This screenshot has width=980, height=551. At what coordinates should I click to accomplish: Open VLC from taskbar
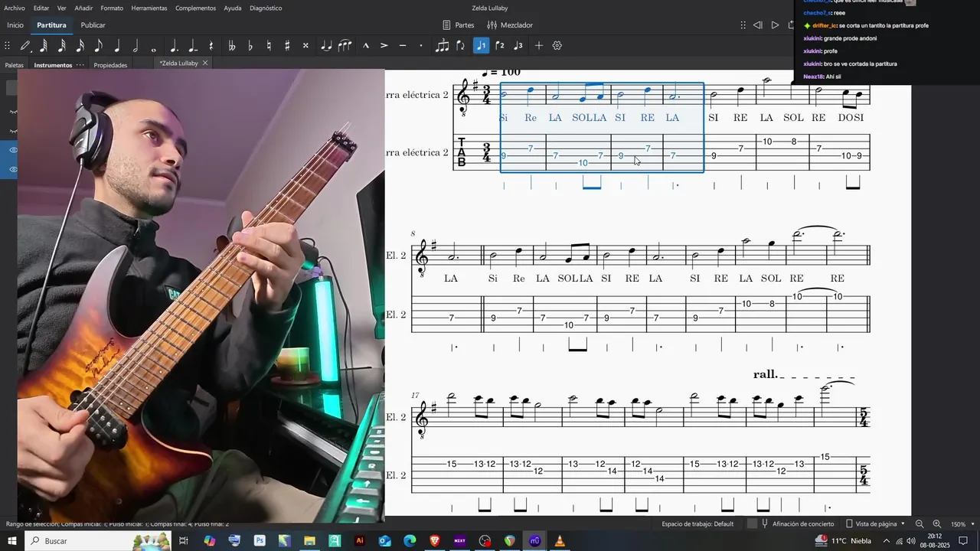(x=560, y=541)
